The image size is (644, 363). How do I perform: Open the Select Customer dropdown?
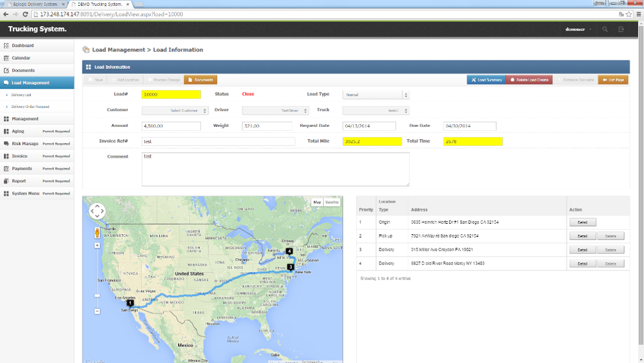pos(175,111)
